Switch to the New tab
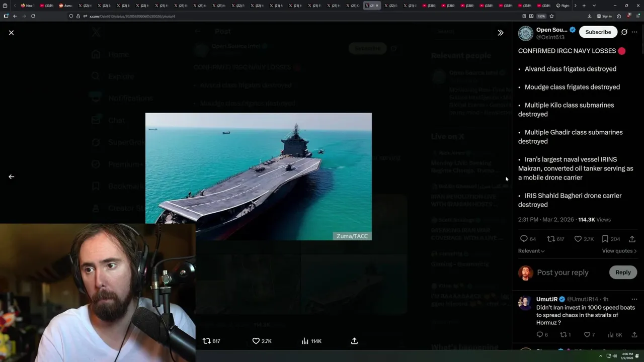This screenshot has width=644, height=362. coord(27,6)
